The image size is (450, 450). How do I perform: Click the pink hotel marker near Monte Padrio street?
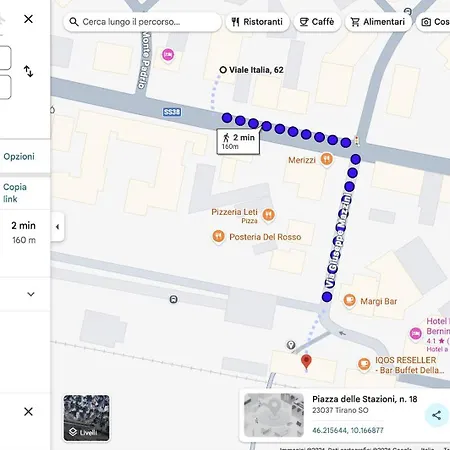(x=168, y=54)
